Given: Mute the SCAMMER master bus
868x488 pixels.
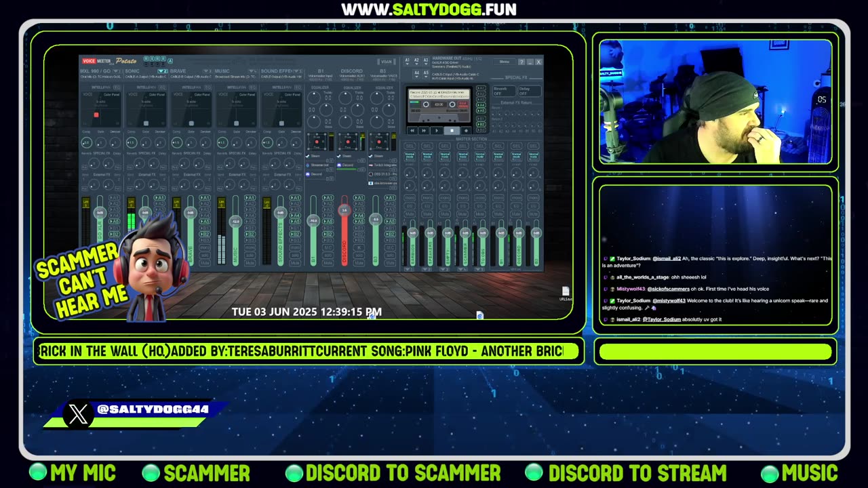Looking at the screenshot, I should click(462, 213).
